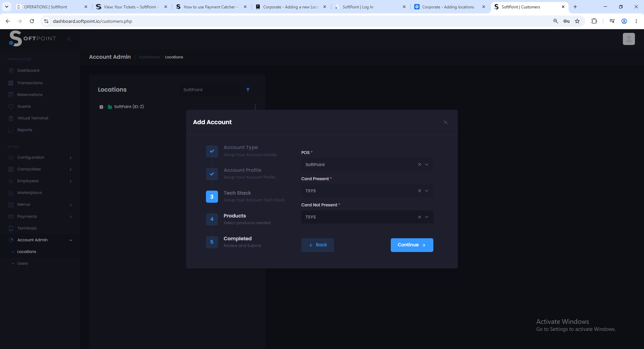Open Reports in the sidebar
644x349 pixels.
(x=25, y=130)
